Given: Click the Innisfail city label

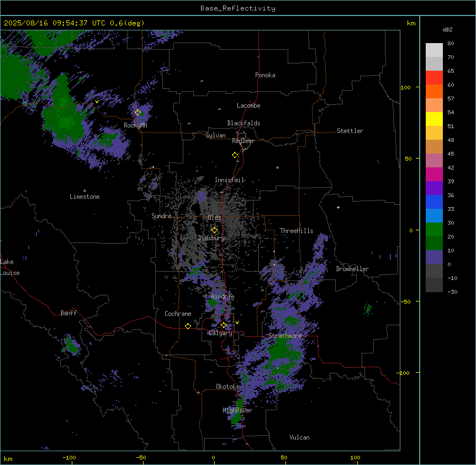Looking at the screenshot, I should click(x=229, y=180).
